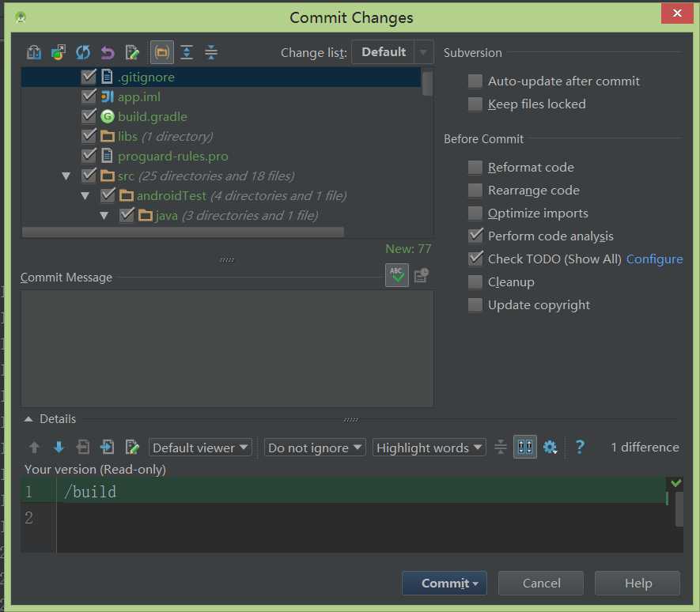Screen dimensions: 700x612
Task: Uncheck the libs directory checkbox
Action: 89,136
